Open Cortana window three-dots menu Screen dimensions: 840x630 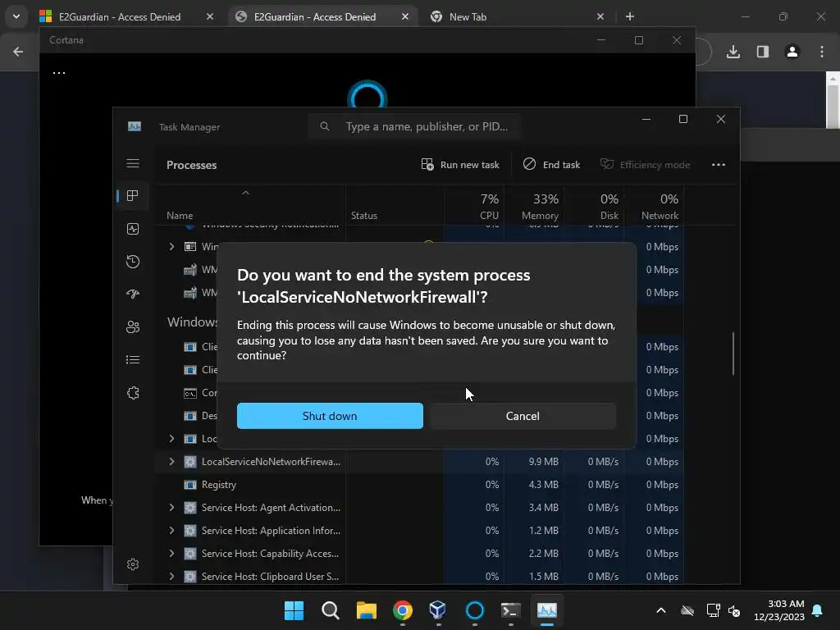[x=59, y=73]
